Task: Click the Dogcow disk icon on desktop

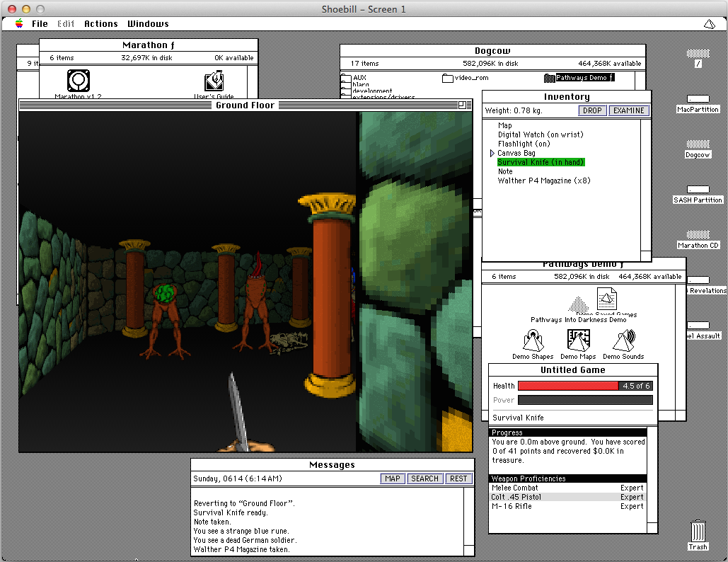Action: point(698,144)
